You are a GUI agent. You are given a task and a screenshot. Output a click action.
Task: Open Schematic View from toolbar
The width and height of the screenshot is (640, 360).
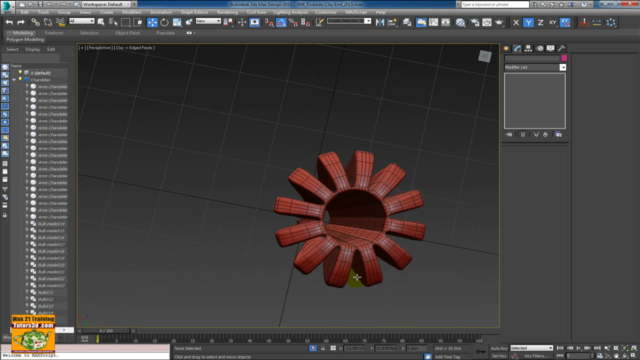click(x=446, y=22)
